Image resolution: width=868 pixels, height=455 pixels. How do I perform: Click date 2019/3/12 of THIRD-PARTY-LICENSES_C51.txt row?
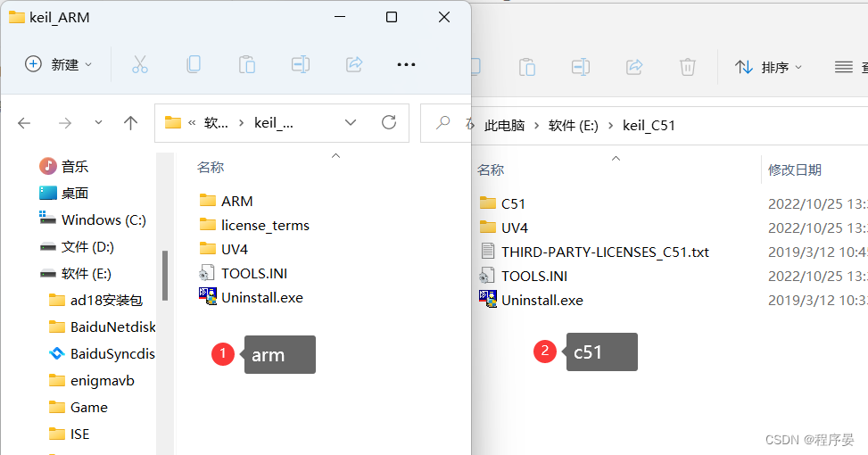(818, 252)
